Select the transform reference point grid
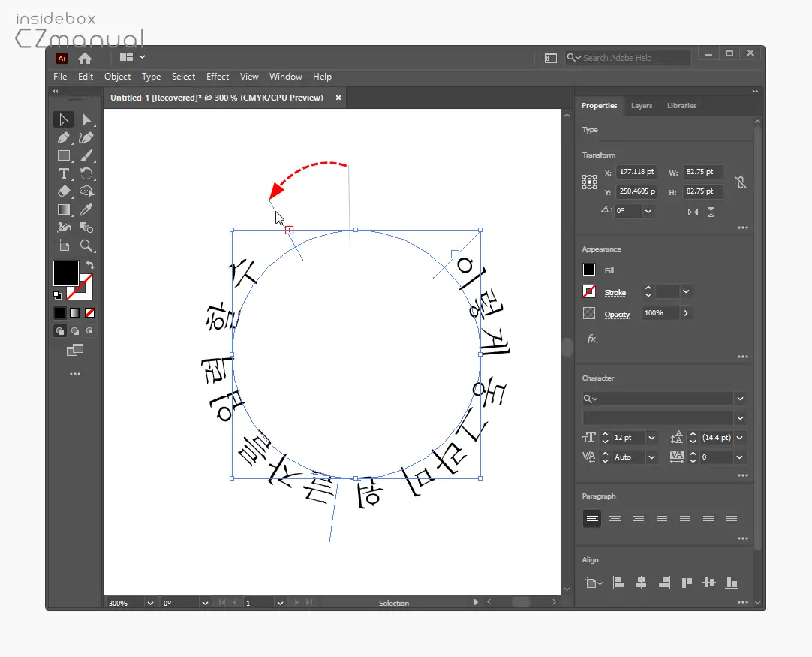Image resolution: width=812 pixels, height=657 pixels. [x=589, y=182]
